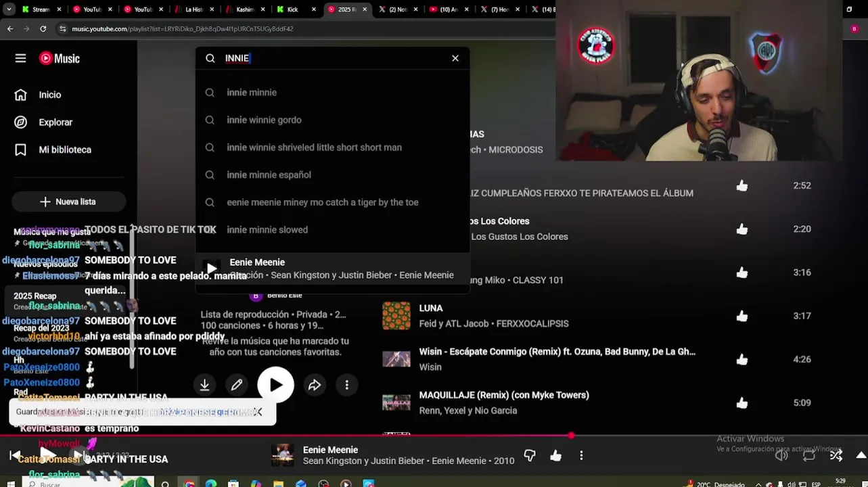Clear the search box with the X
The image size is (868, 487).
(455, 58)
